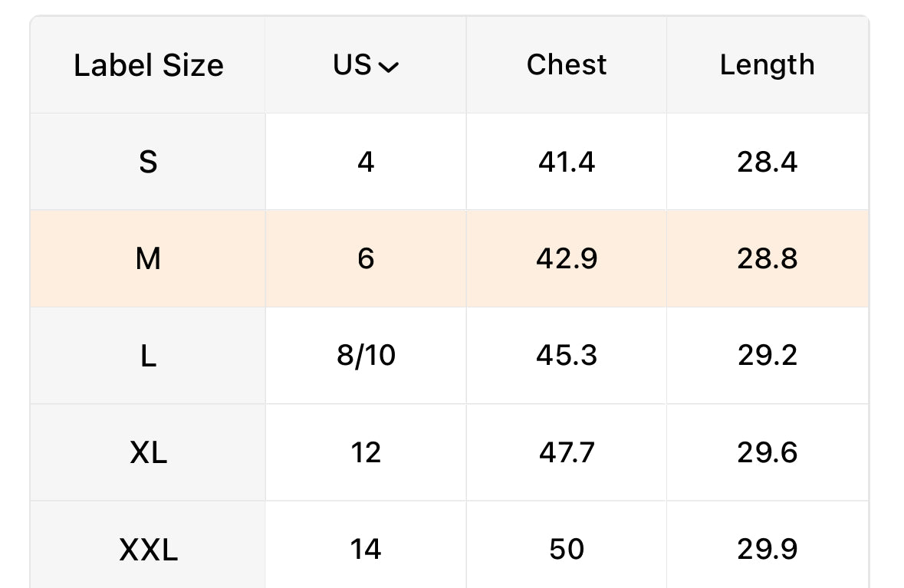Click the Length column header

(768, 64)
